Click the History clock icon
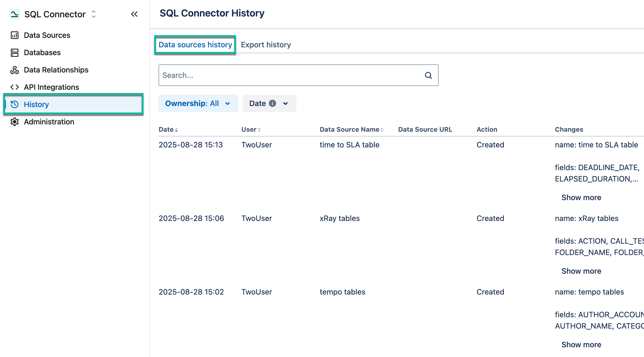Screen dimensions: 644x357 click(x=15, y=104)
